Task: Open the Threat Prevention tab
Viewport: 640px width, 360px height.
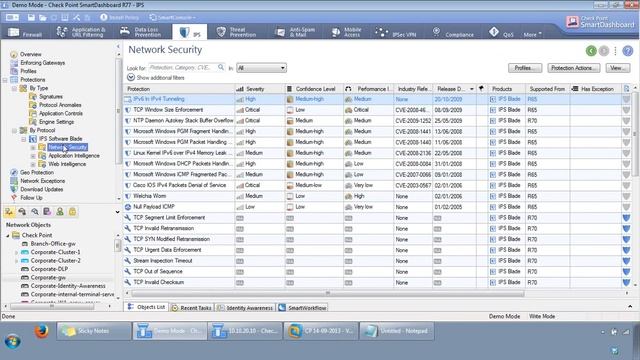Action: [x=236, y=32]
